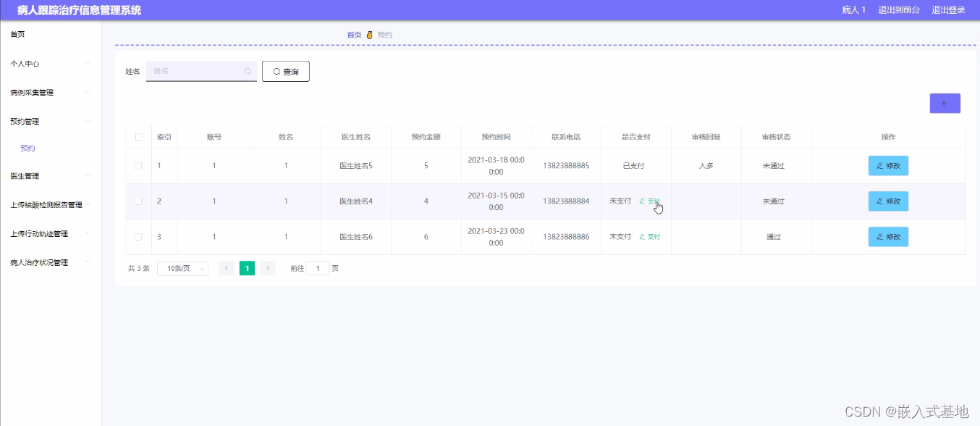Go to the next page arrow
Screen dimensions: 980x426
(x=268, y=268)
